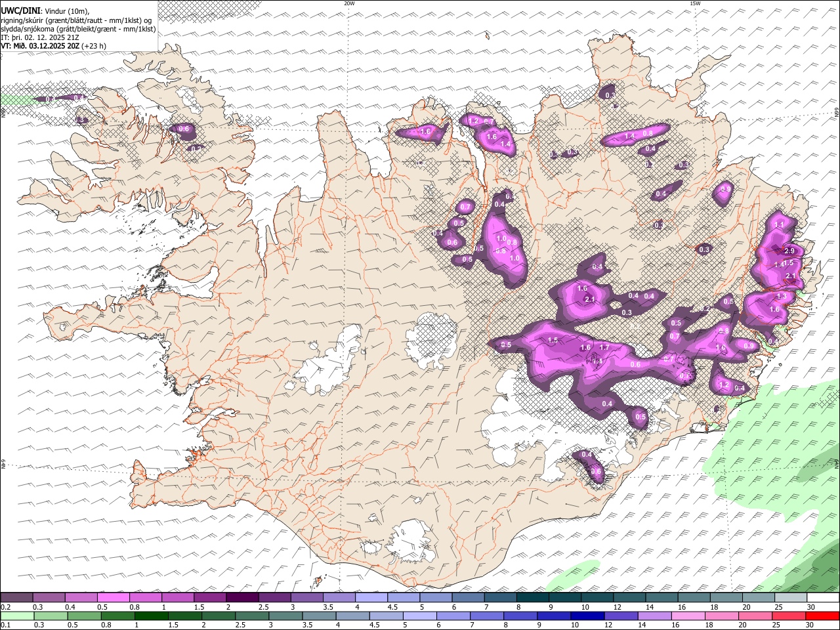This screenshot has width=840, height=630.
Task: Select the snow legend swatch between 0.5 and 0.8
Action: pos(114,598)
